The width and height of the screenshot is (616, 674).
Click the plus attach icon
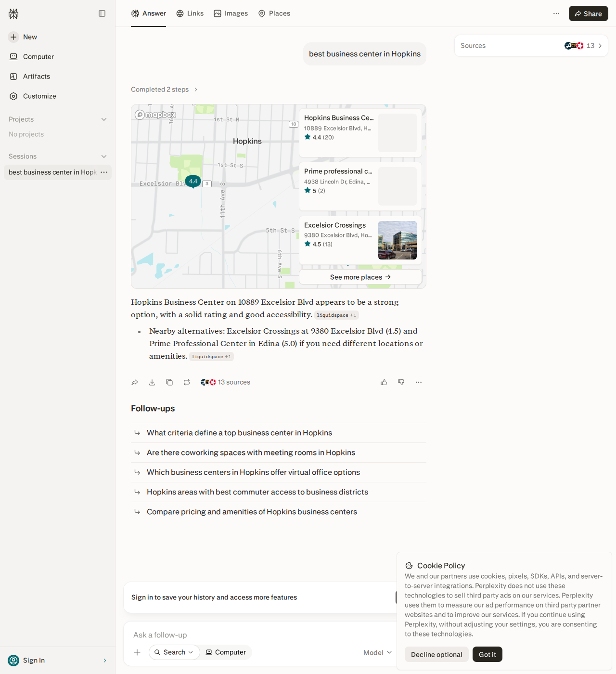[x=137, y=652]
